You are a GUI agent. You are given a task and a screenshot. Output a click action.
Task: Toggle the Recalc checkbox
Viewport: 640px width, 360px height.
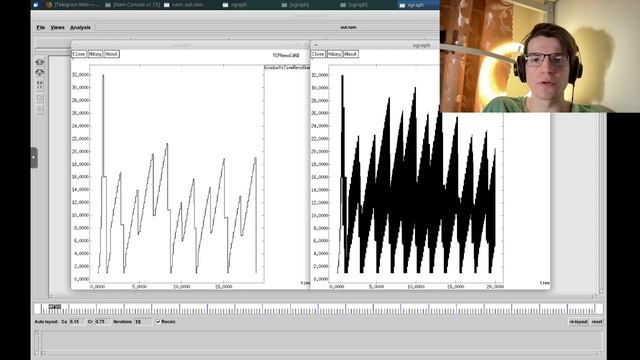tap(158, 322)
